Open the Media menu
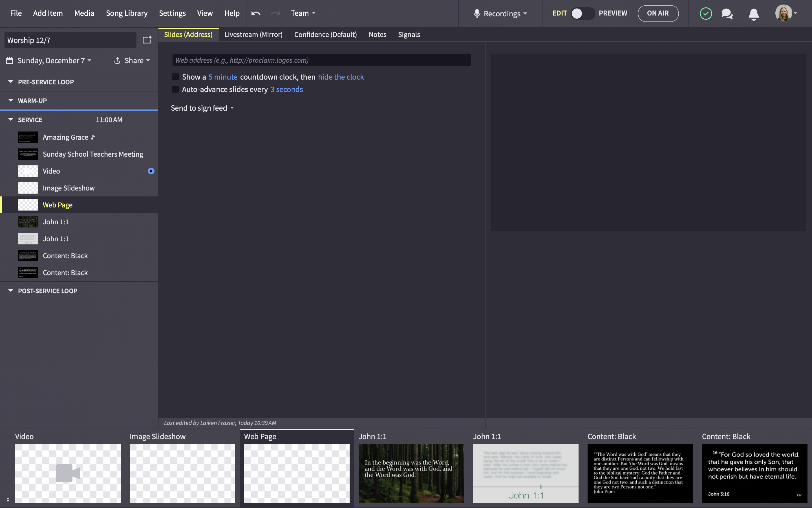The height and width of the screenshot is (508, 812). [x=84, y=13]
